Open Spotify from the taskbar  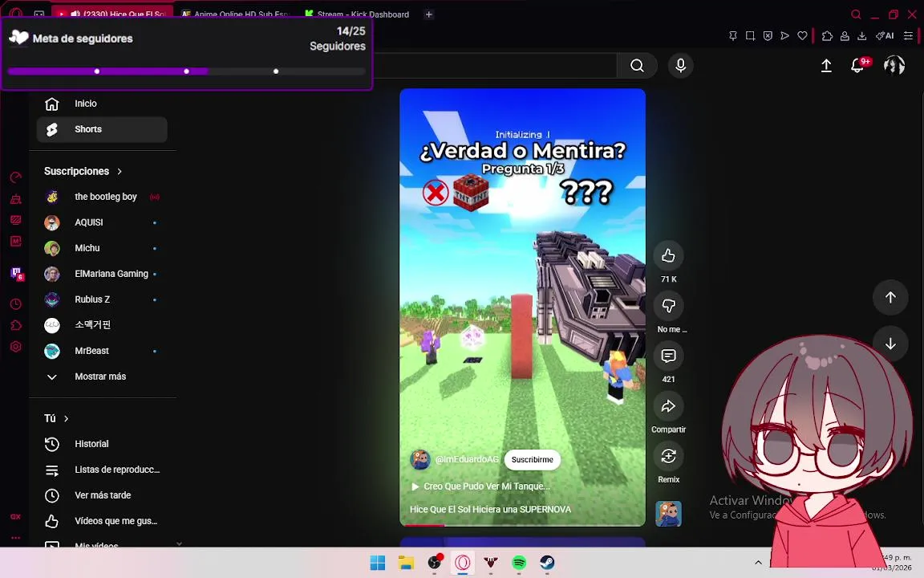click(519, 563)
